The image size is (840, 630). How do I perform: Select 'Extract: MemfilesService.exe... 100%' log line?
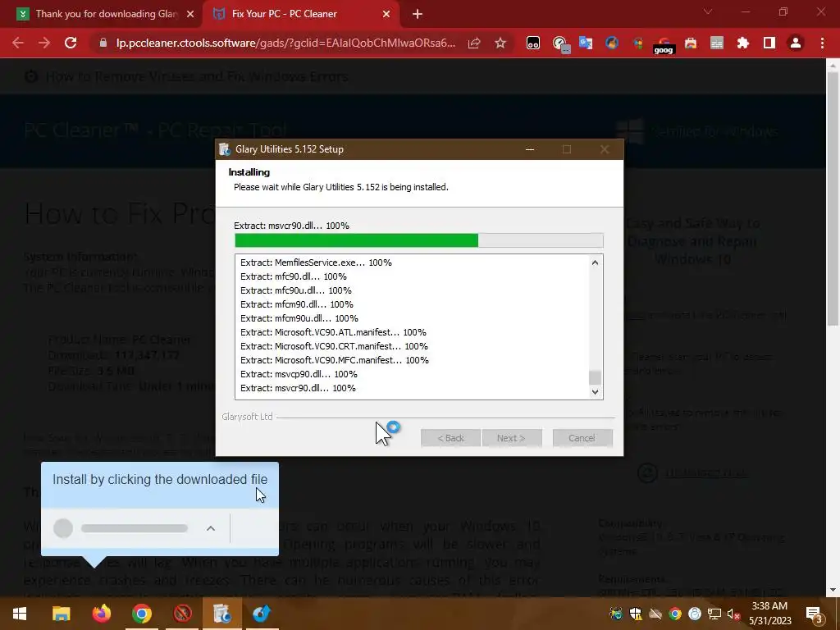(x=316, y=262)
